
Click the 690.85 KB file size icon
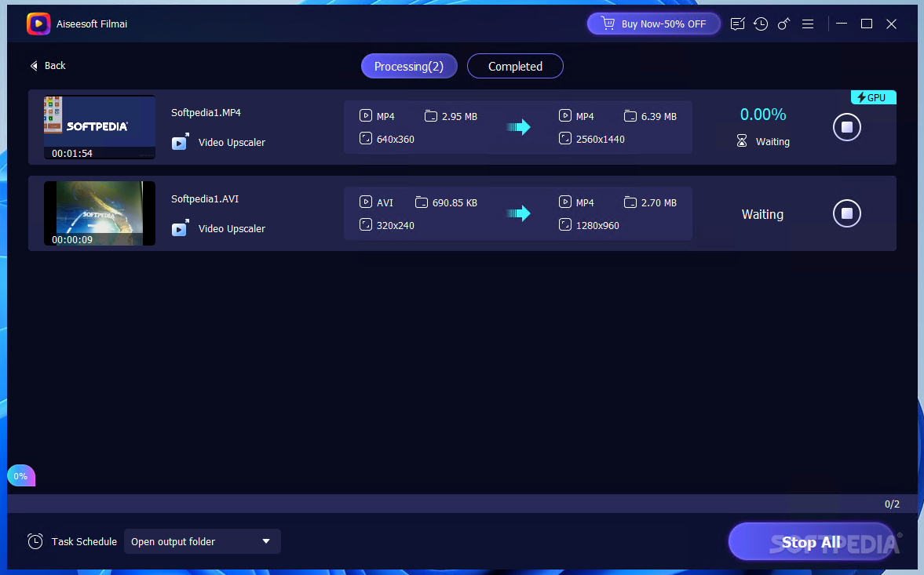[x=422, y=202]
